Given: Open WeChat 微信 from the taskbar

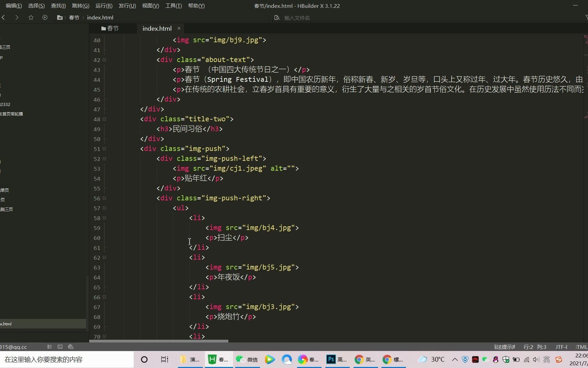Looking at the screenshot, I should point(247,359).
